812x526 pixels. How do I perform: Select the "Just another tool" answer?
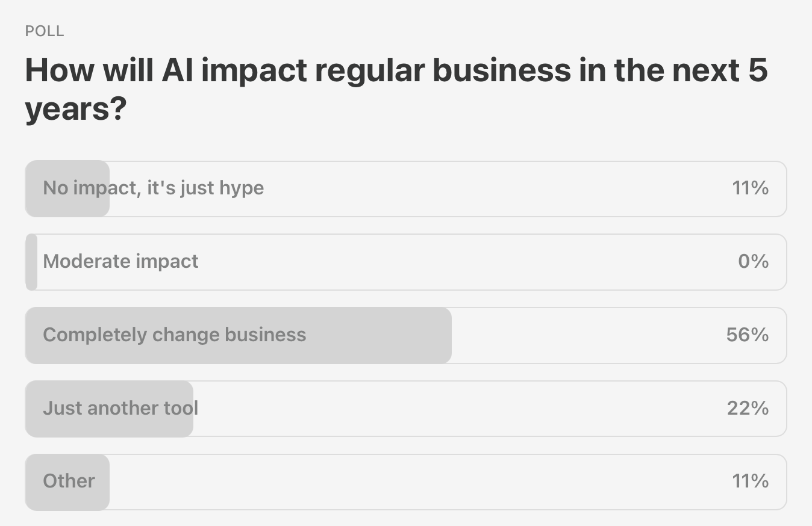pos(405,409)
